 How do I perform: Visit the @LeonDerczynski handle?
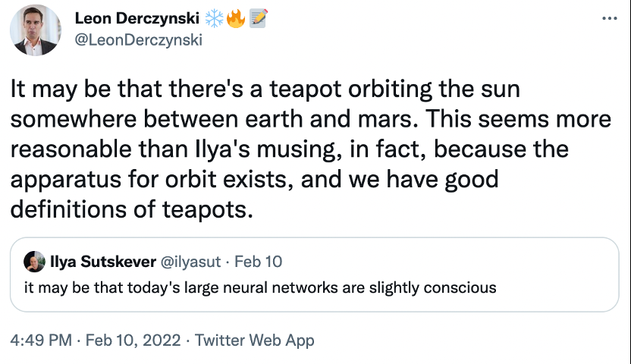(x=139, y=40)
